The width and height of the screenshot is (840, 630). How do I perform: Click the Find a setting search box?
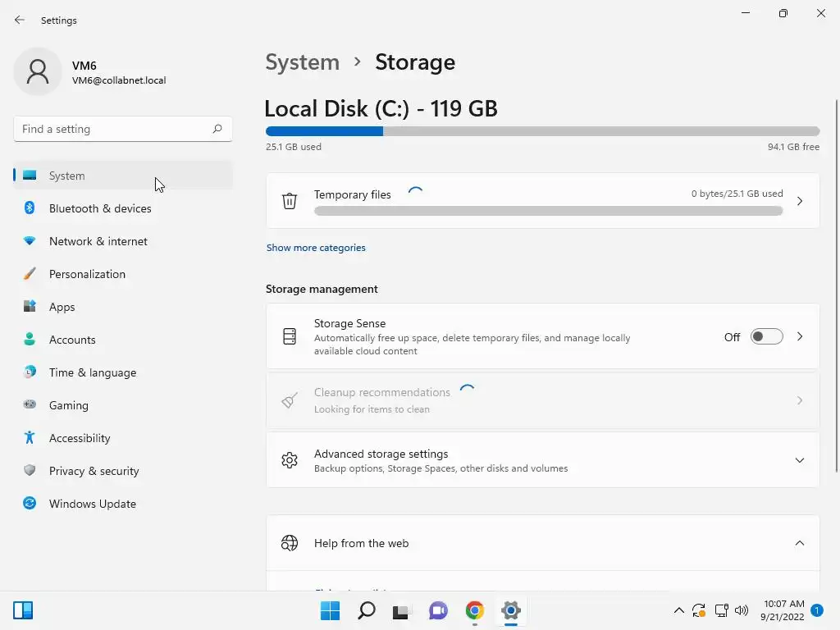point(115,129)
